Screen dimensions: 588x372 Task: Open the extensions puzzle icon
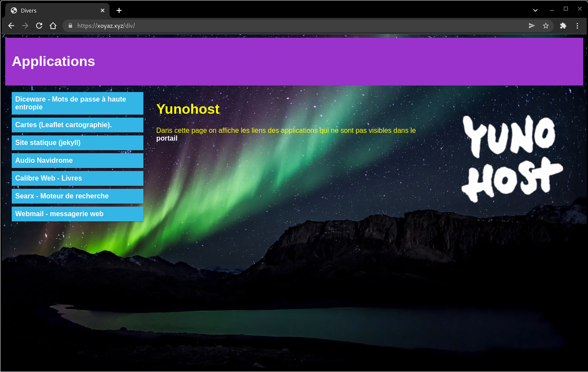point(563,26)
